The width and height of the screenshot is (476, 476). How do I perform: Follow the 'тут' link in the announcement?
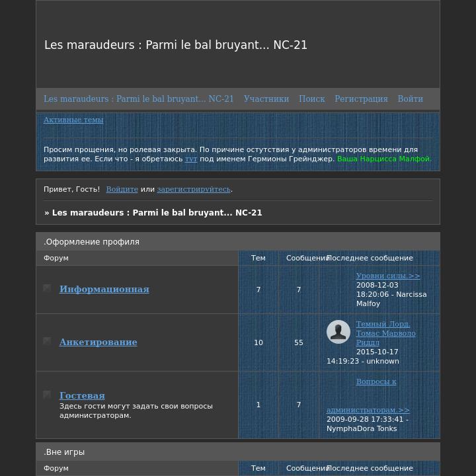tap(191, 159)
